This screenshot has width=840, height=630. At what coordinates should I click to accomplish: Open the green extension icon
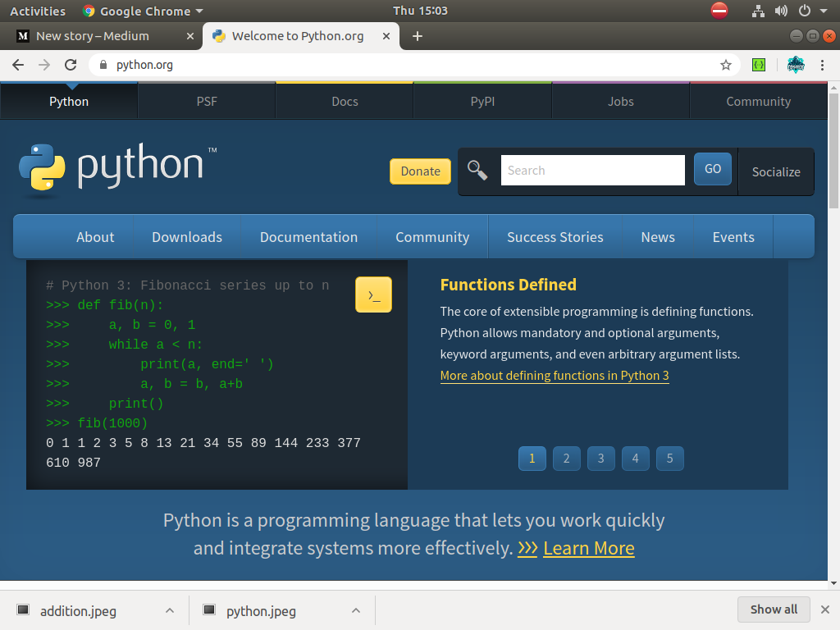pos(758,64)
